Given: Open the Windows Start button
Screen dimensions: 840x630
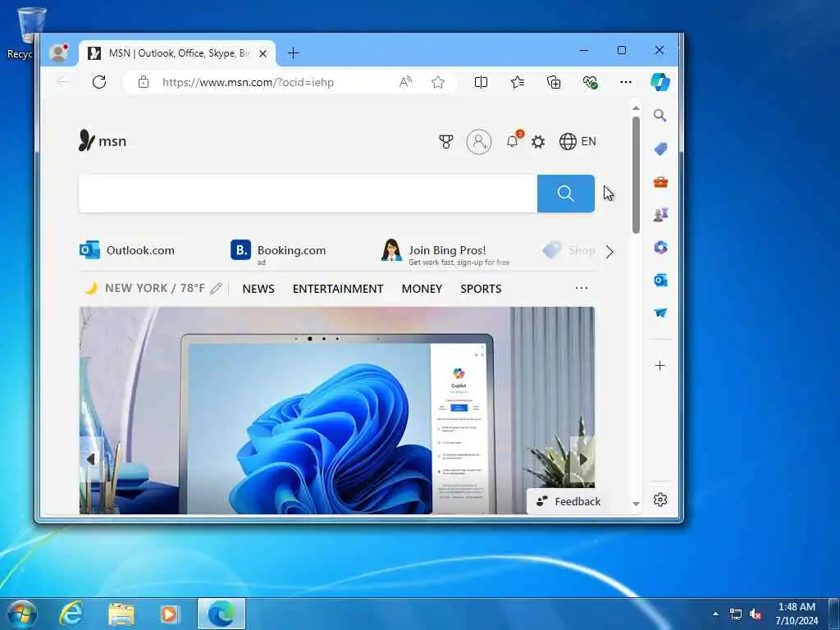Looking at the screenshot, I should [21, 614].
